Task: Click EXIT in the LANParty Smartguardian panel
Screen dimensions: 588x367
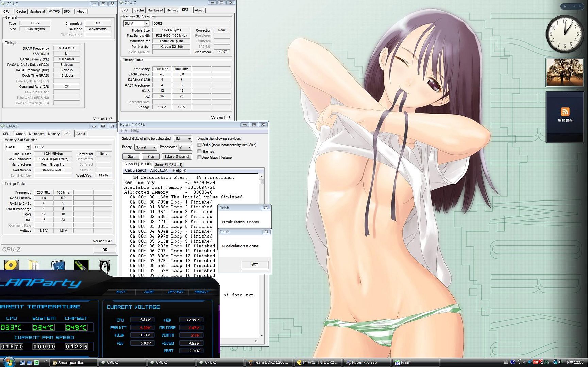Action: coord(121,292)
